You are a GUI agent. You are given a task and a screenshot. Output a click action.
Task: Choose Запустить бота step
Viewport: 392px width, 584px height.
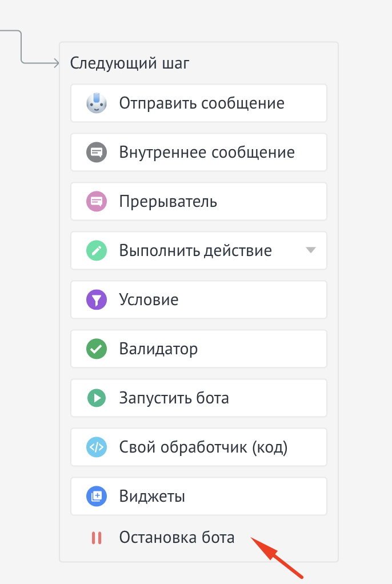tap(174, 398)
